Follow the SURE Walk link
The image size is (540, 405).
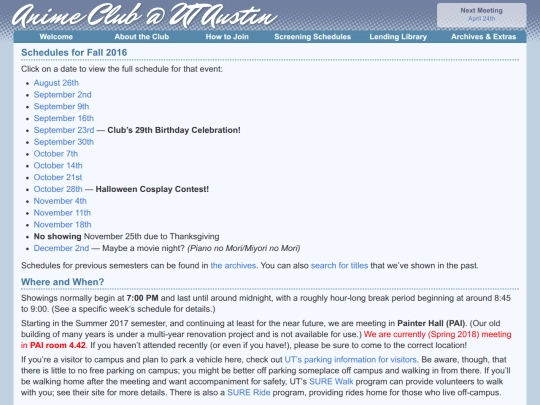(331, 382)
